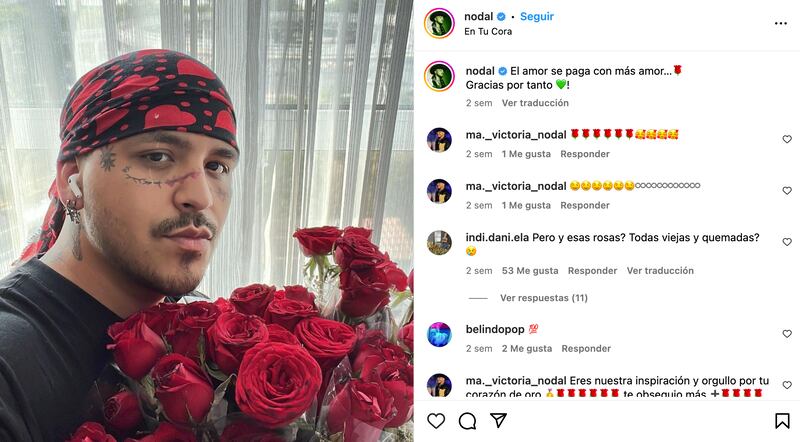Open the comment bubble icon
This screenshot has width=800, height=442.
(467, 421)
